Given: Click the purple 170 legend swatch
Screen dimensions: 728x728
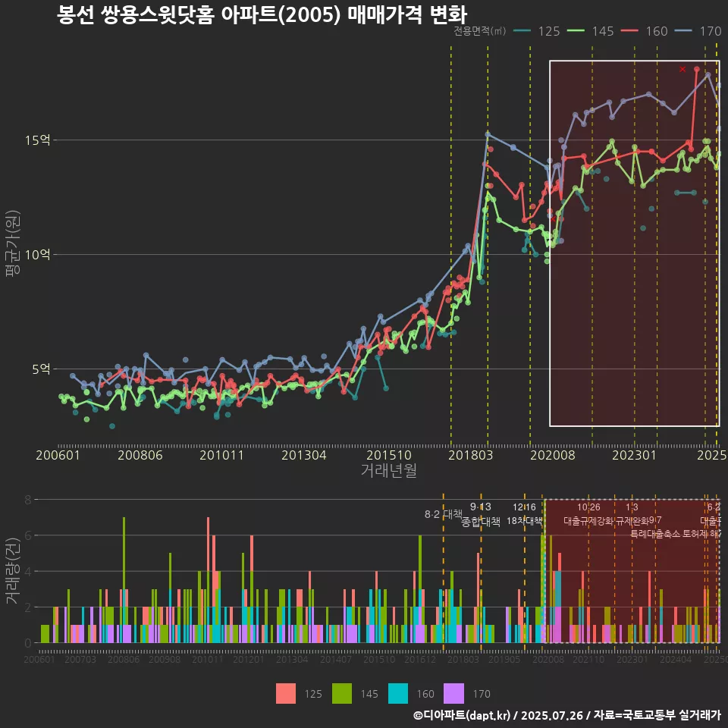Looking at the screenshot, I should (453, 694).
